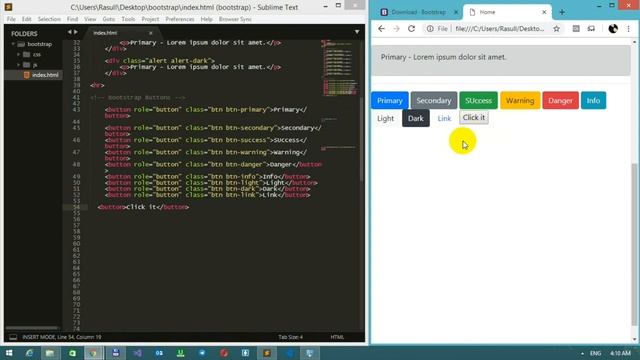Open the Tab Size: 4 selector
The width and height of the screenshot is (640, 360).
291,337
